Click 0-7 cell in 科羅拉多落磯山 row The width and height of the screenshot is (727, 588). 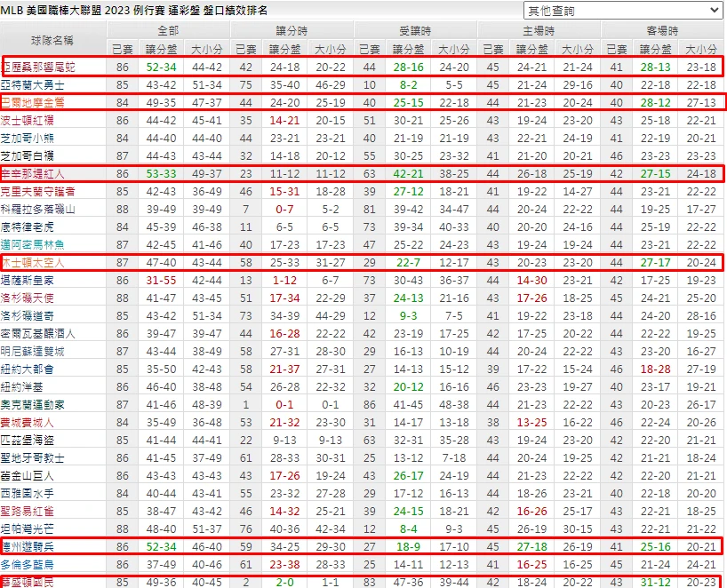pos(284,210)
